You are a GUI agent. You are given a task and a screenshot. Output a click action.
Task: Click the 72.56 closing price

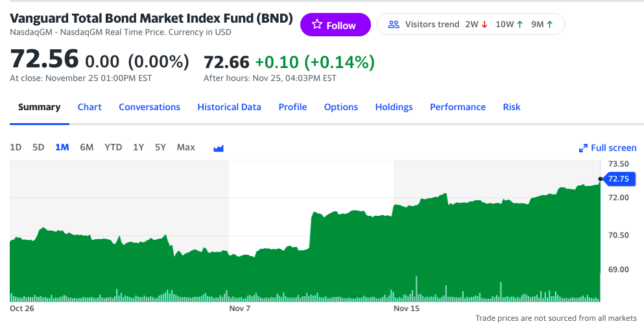44,59
